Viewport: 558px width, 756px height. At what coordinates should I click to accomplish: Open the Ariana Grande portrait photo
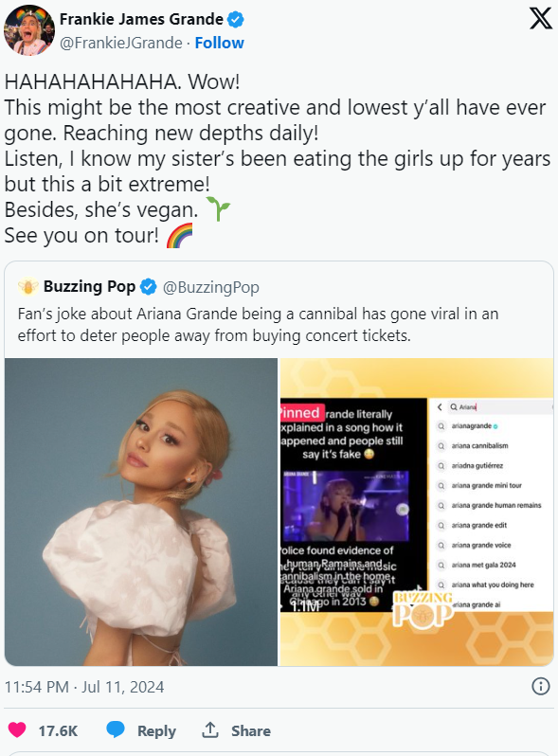click(x=141, y=512)
